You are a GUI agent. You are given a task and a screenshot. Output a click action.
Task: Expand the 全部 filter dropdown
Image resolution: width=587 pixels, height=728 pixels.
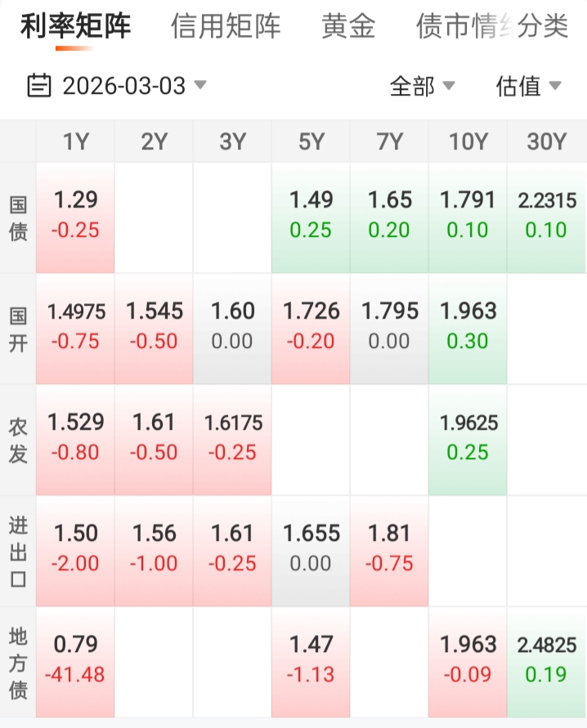coord(421,86)
